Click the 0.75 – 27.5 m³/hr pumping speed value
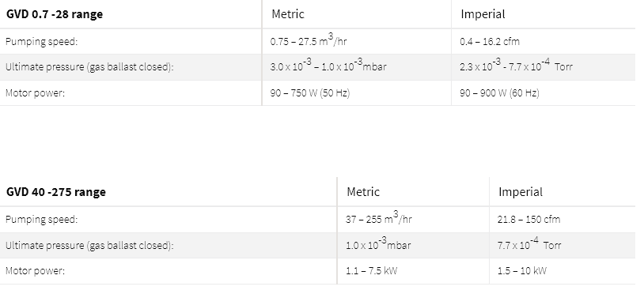The height and width of the screenshot is (294, 644). (309, 41)
